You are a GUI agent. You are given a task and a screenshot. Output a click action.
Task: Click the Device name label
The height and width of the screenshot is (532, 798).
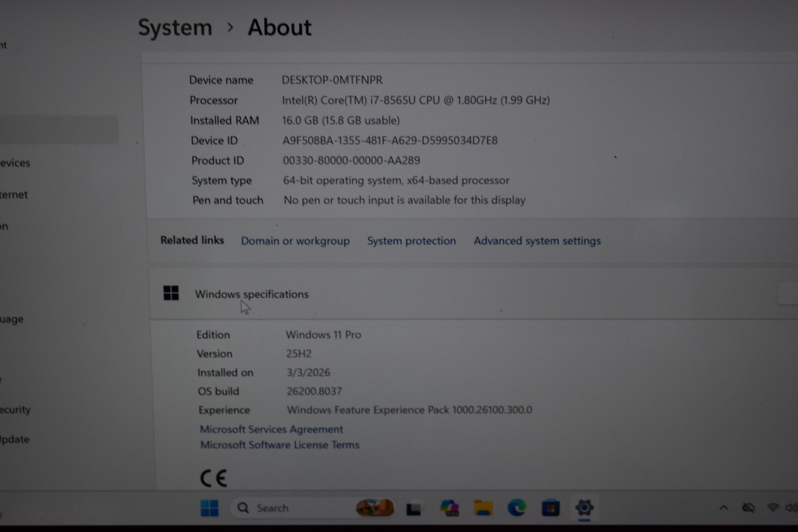point(221,80)
